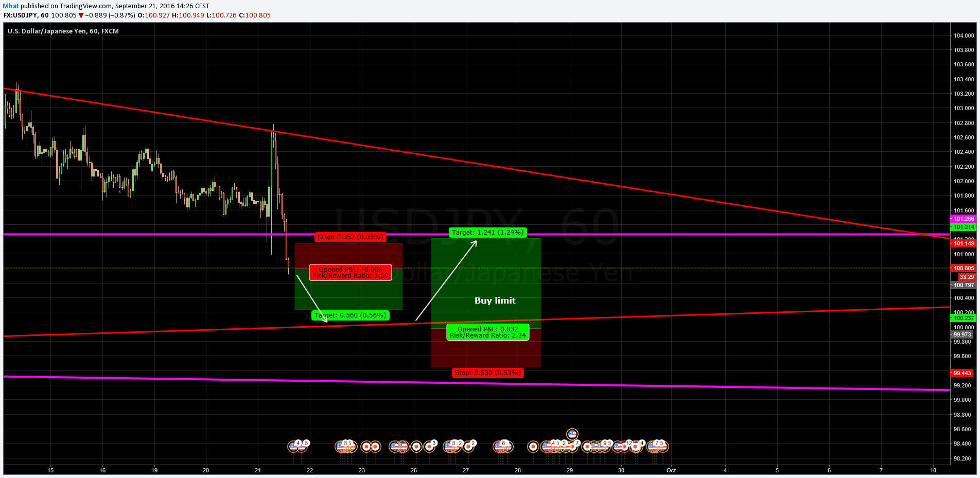Click the green 100.237 price tag
980x478 pixels.
(x=963, y=318)
